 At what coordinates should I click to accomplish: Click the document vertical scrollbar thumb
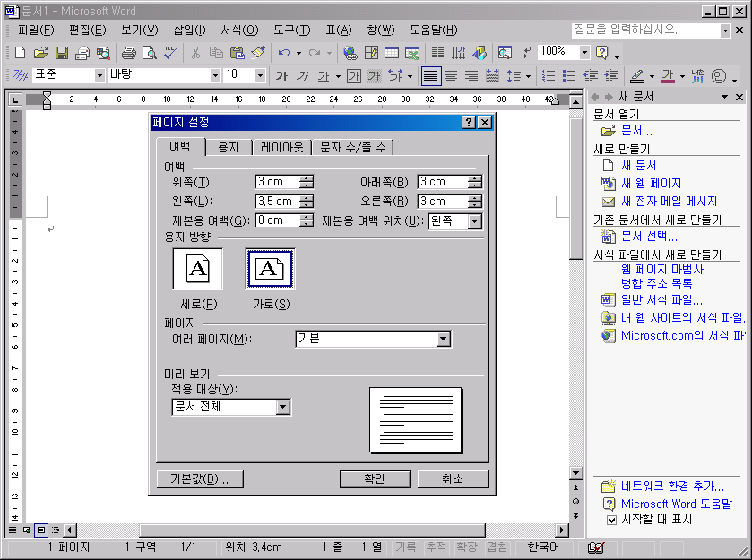(x=576, y=187)
